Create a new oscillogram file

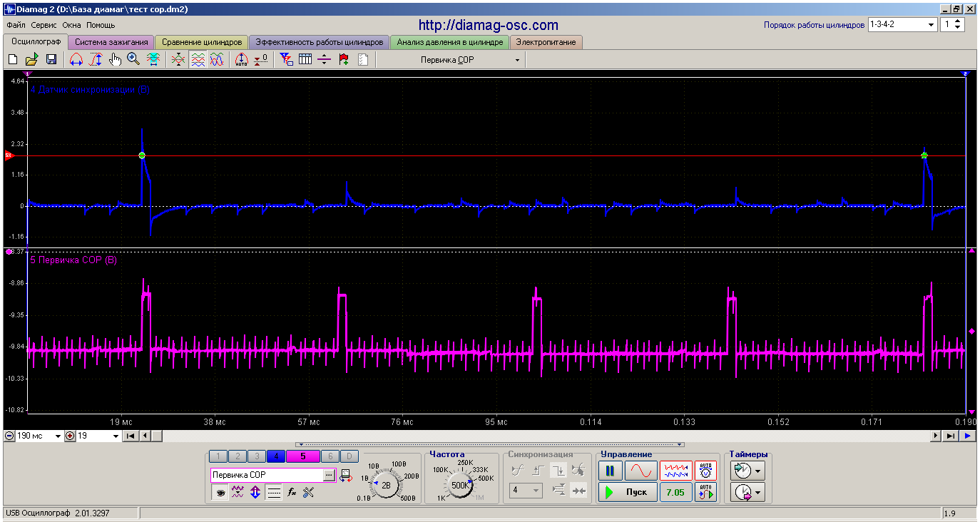[x=13, y=60]
